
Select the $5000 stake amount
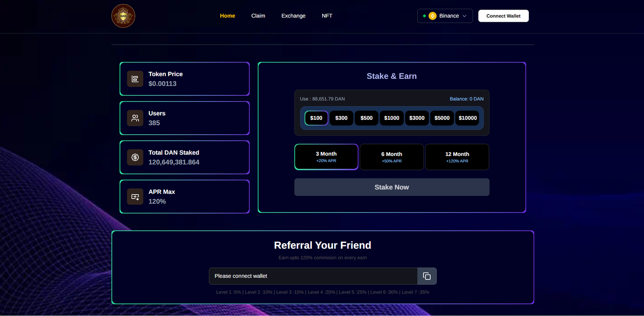click(x=442, y=118)
